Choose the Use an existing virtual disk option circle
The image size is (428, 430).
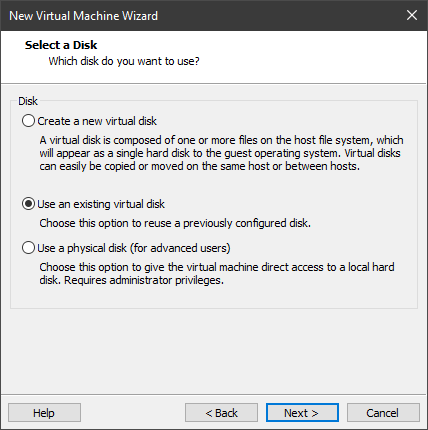(x=28, y=204)
